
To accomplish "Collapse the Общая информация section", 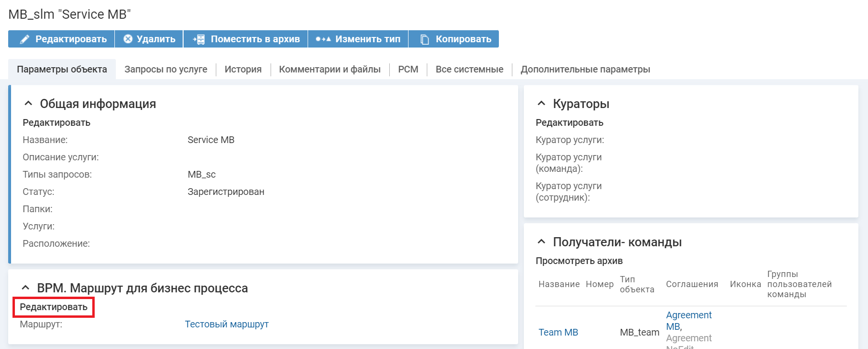I will (x=28, y=104).
